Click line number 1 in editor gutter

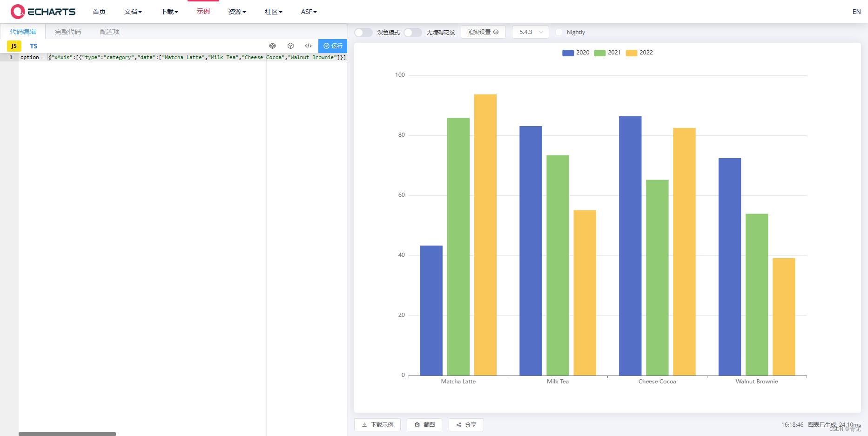pyautogui.click(x=11, y=57)
